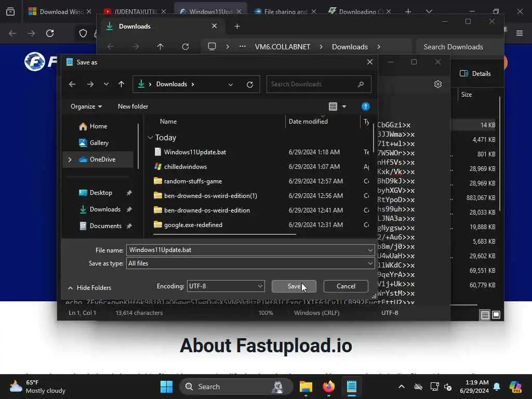The width and height of the screenshot is (532, 399).
Task: Refresh the Downloads listing in Save as dialog
Action: tap(250, 85)
